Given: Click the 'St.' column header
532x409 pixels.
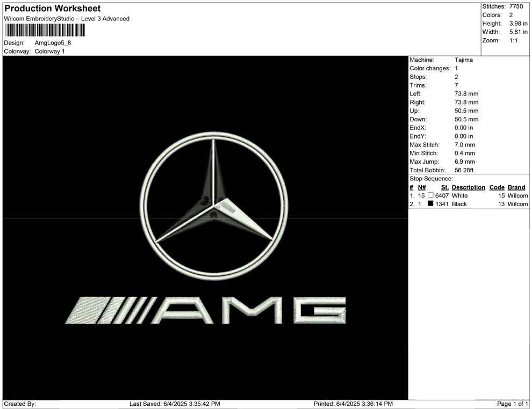Looking at the screenshot, I should [x=445, y=187].
